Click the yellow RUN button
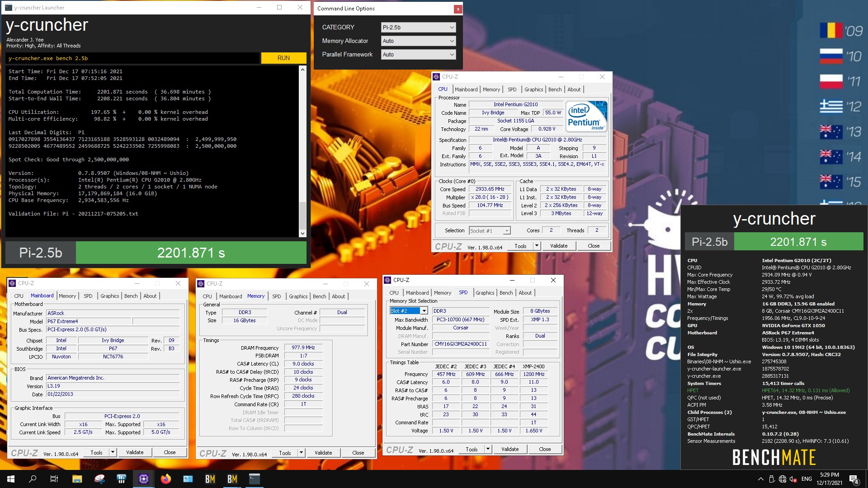 pos(283,58)
